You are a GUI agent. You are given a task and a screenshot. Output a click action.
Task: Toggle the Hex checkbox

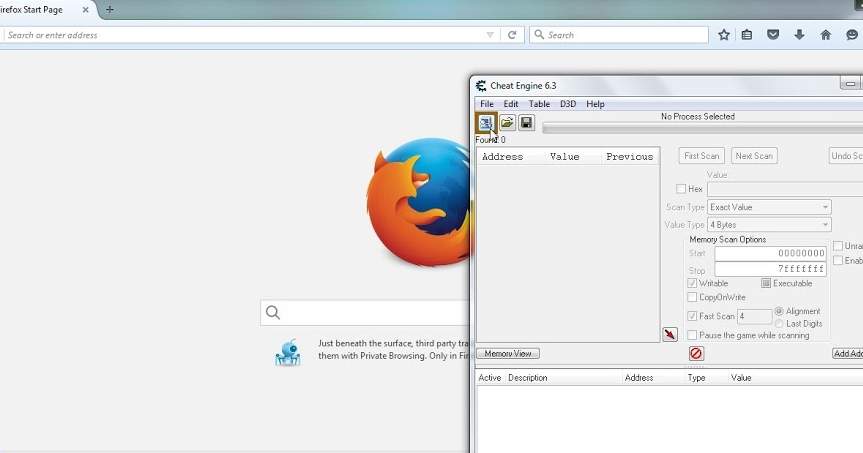(681, 189)
